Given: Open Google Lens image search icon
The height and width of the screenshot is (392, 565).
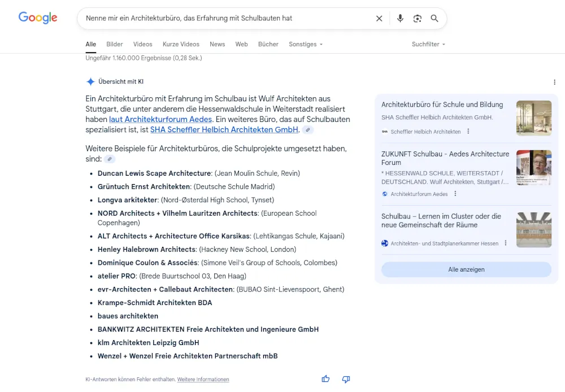Looking at the screenshot, I should coord(418,19).
